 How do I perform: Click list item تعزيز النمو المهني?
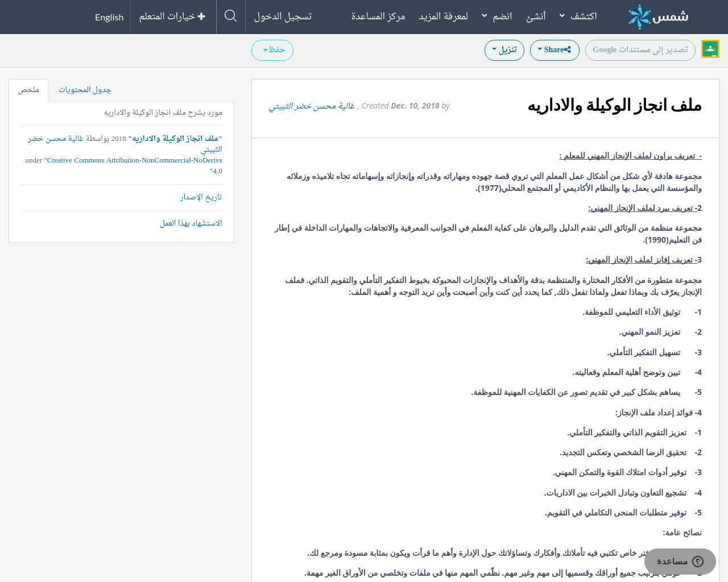(x=650, y=332)
